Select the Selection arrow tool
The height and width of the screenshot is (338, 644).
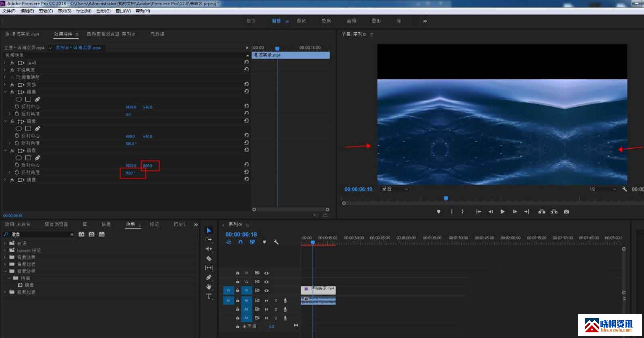209,230
